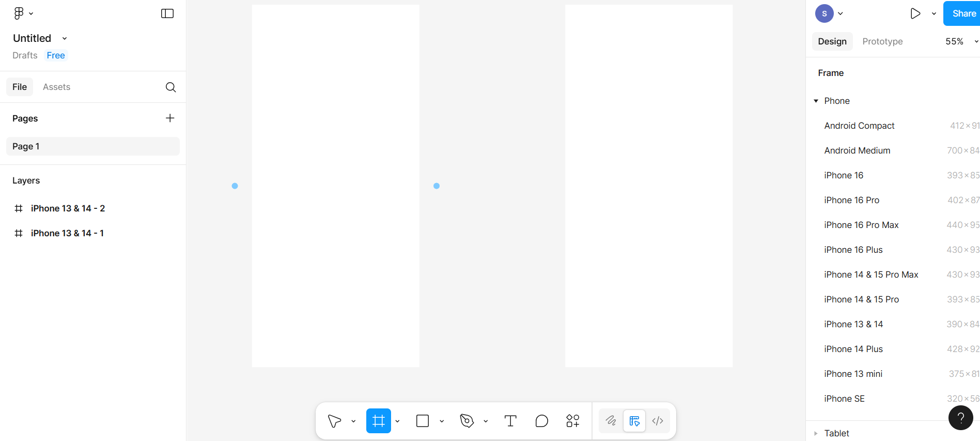
Task: Add a new page with plus icon
Action: point(170,118)
